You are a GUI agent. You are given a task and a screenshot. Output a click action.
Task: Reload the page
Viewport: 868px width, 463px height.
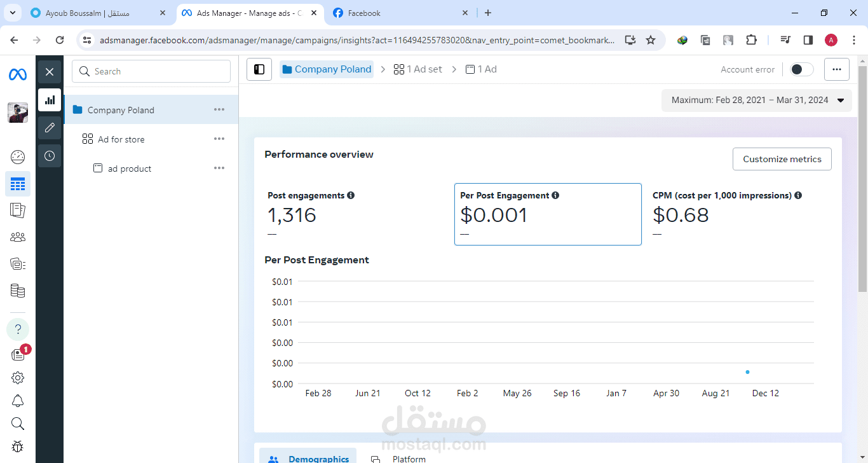[60, 40]
